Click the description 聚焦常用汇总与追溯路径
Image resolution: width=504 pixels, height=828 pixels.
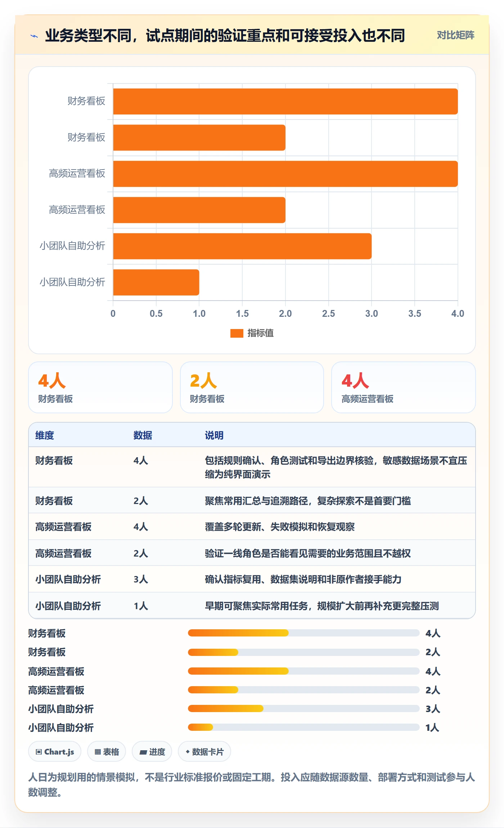point(308,501)
